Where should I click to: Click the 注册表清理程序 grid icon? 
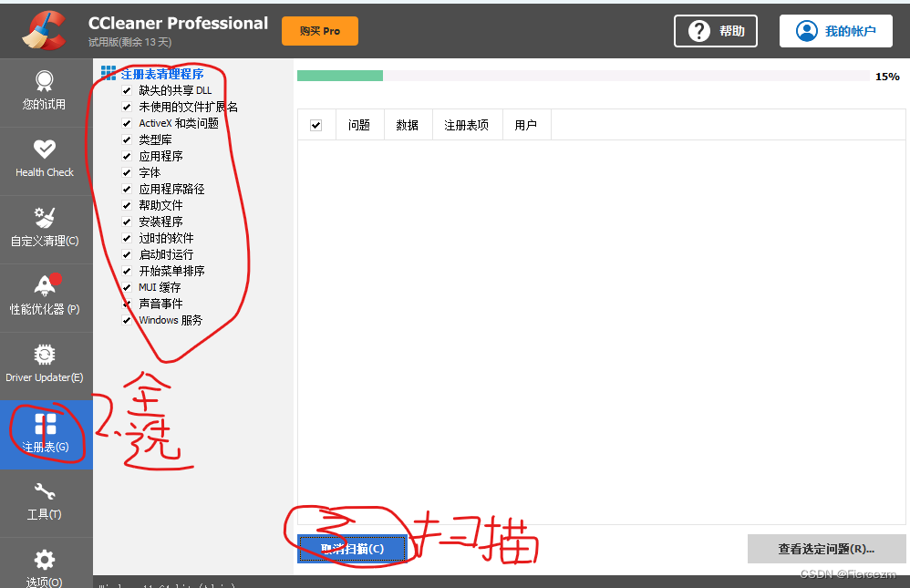[x=109, y=73]
